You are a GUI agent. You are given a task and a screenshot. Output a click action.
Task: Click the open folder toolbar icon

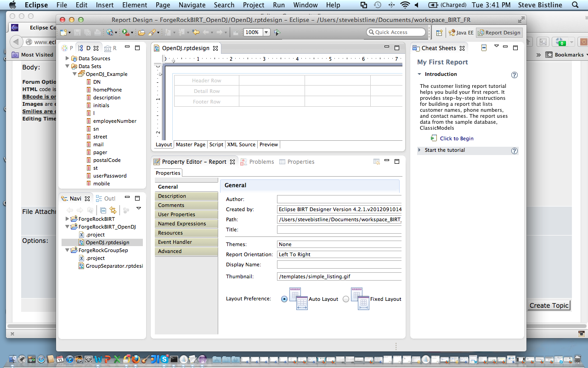pyautogui.click(x=141, y=32)
